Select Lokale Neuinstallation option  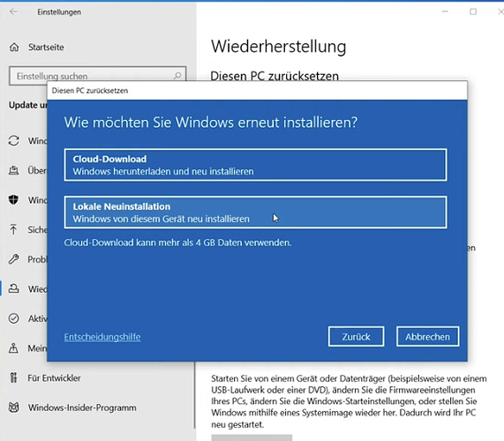[x=255, y=213]
